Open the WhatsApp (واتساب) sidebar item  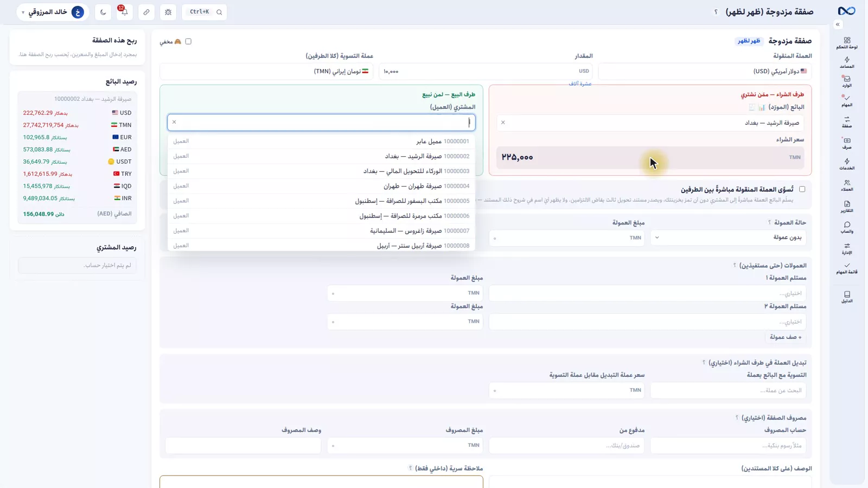tap(847, 228)
